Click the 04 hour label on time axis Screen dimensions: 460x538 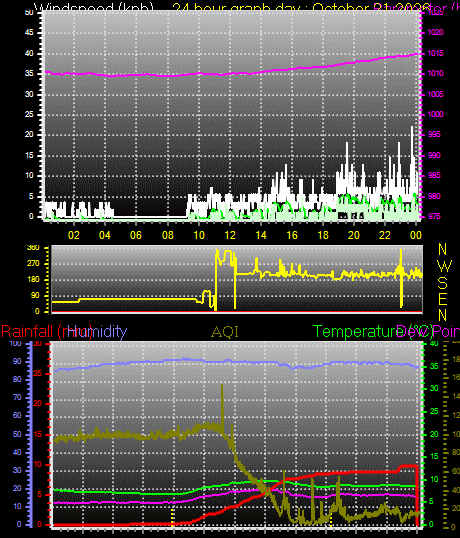tap(105, 235)
